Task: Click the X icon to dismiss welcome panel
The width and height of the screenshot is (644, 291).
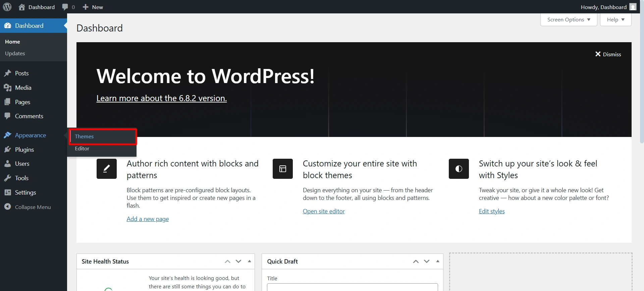Action: pos(598,54)
